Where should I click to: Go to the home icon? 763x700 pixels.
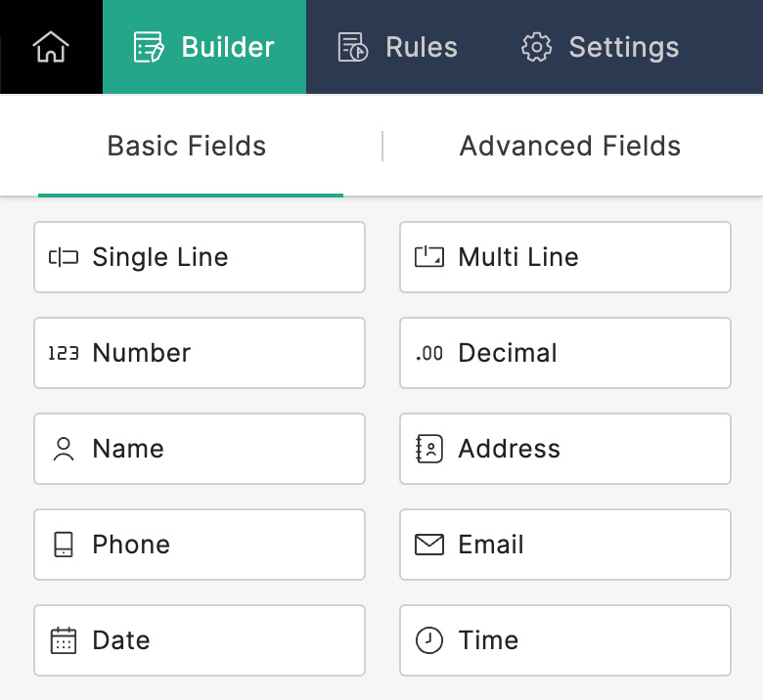[51, 47]
